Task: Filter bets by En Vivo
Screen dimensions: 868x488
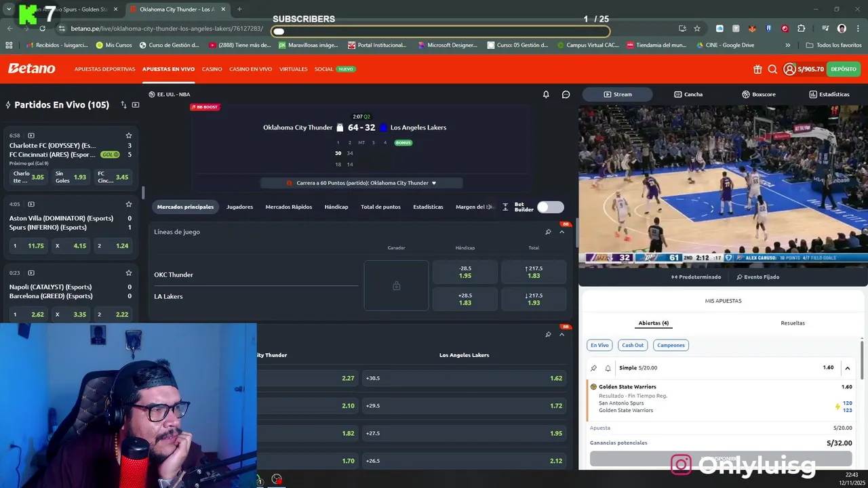Action: pyautogui.click(x=599, y=345)
